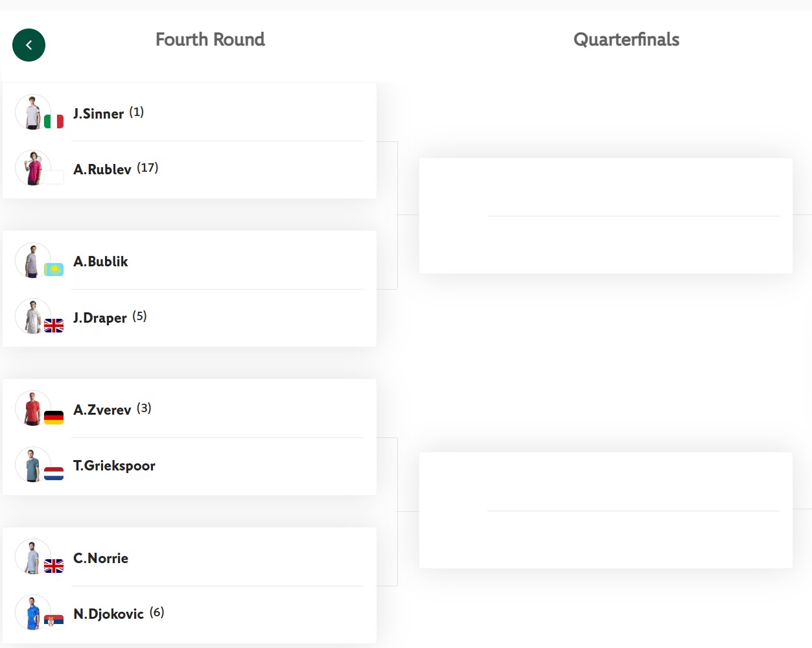Open the J.Sinner player name link

click(x=99, y=113)
